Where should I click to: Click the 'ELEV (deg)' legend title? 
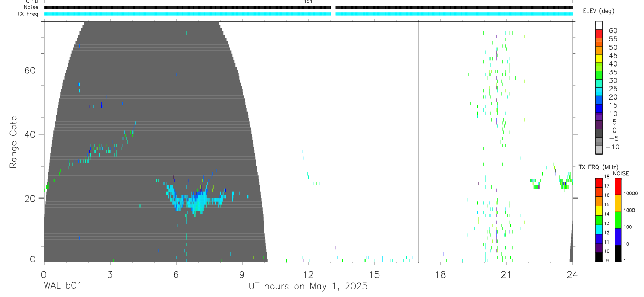[x=600, y=11]
